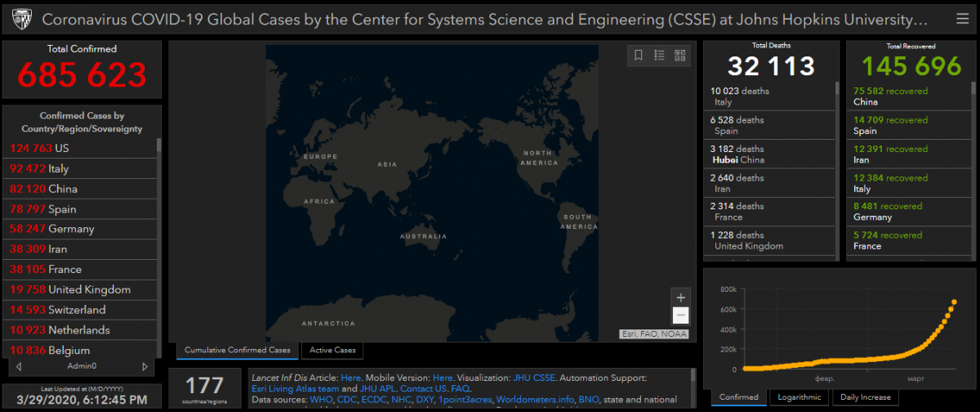The height and width of the screenshot is (412, 980).
Task: Select US in confirmed cases list
Action: (79, 148)
